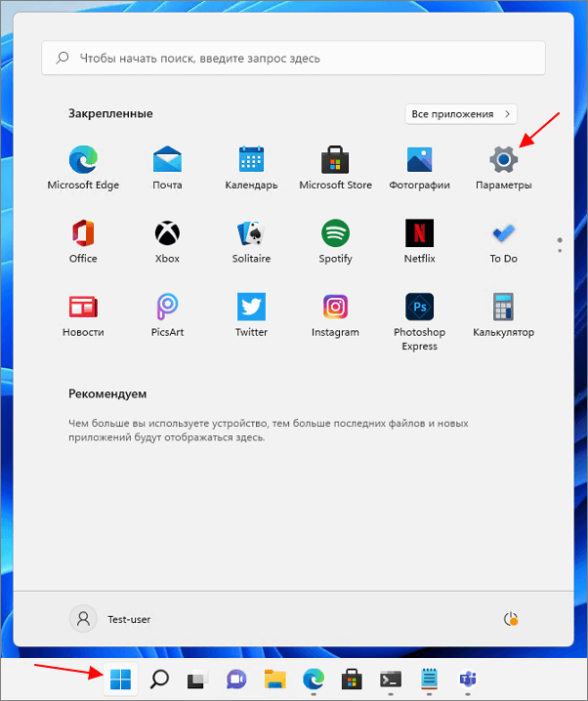
Task: Open the Фотографии app
Action: click(419, 168)
